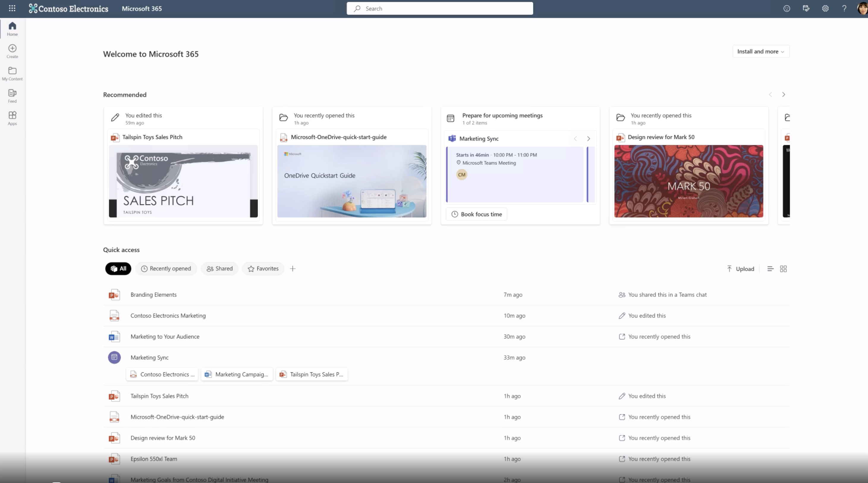This screenshot has width=868, height=483.
Task: Open the Branding Elements file
Action: [x=153, y=294]
